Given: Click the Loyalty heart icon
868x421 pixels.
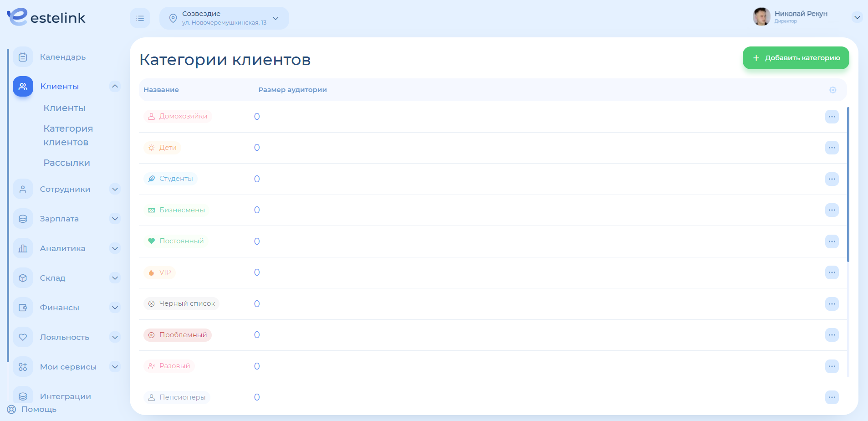Looking at the screenshot, I should 23,337.
